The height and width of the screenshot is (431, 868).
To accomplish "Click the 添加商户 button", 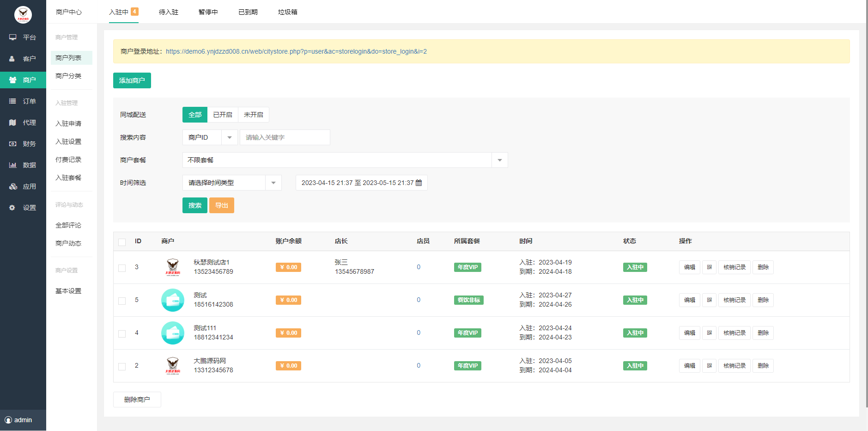I will point(132,80).
